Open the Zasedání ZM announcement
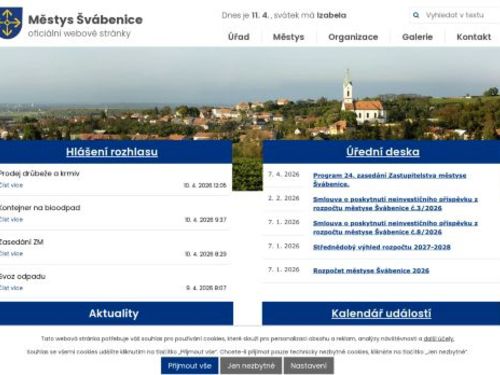 (22, 242)
